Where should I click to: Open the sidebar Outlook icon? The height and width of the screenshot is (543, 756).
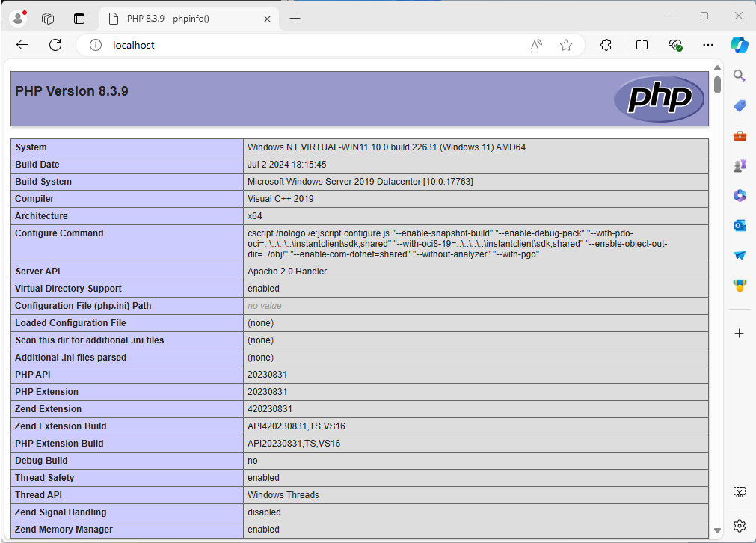pyautogui.click(x=740, y=225)
